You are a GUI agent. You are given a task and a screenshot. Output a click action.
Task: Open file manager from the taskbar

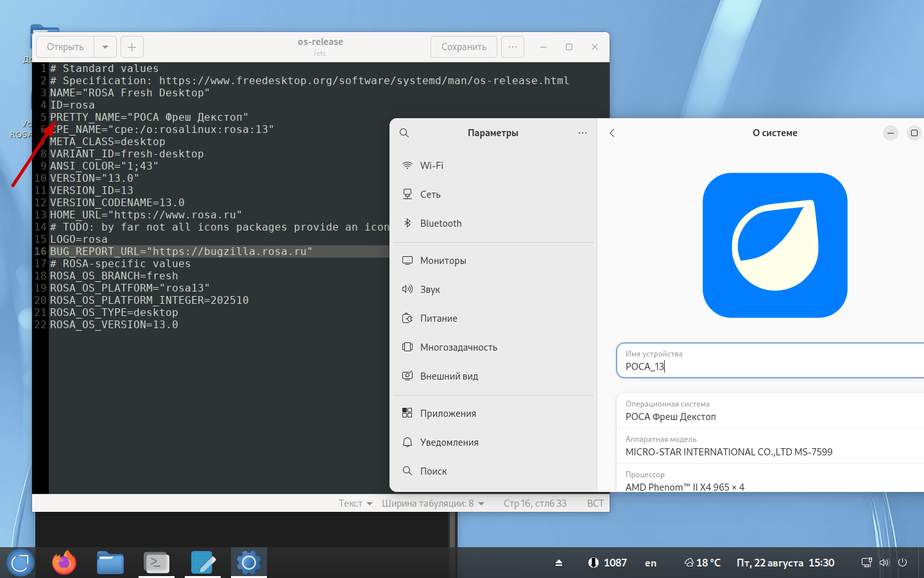pos(110,563)
